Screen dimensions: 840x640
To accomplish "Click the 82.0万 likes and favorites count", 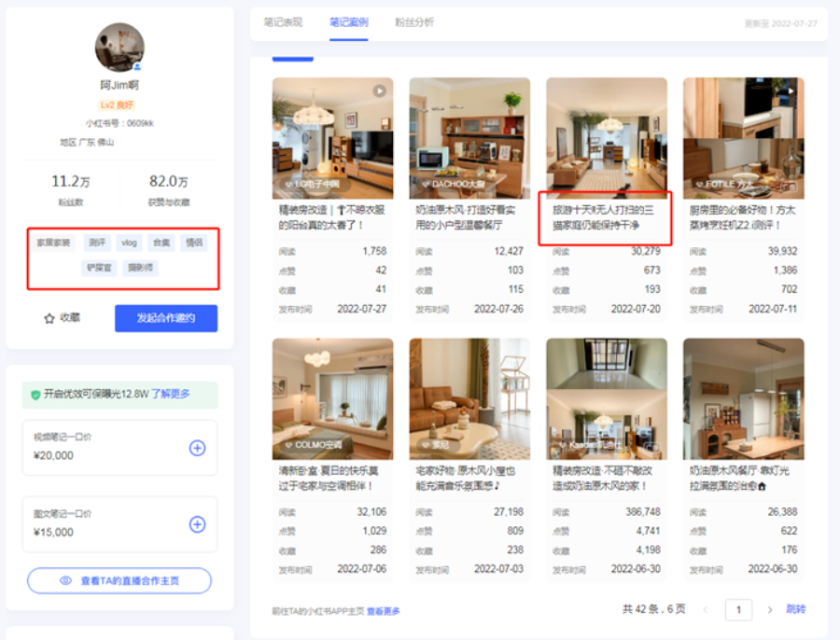I will coord(169,182).
